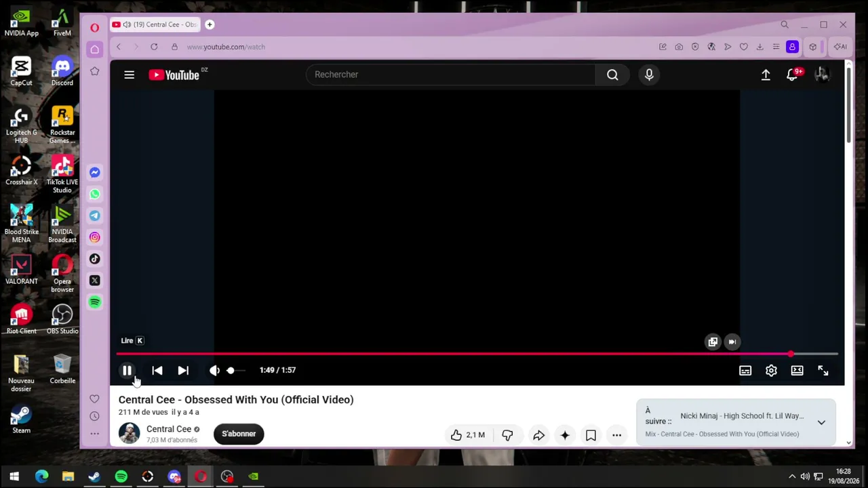Open the purple Opera profile button

[x=792, y=47]
